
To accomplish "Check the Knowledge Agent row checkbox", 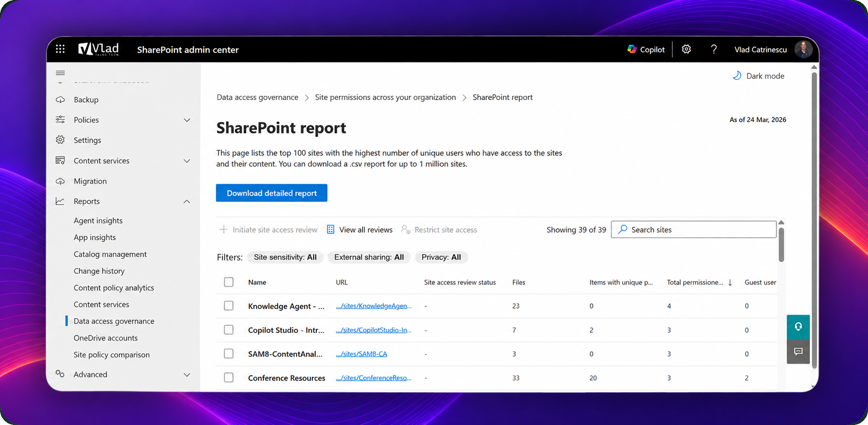I will pos(229,306).
